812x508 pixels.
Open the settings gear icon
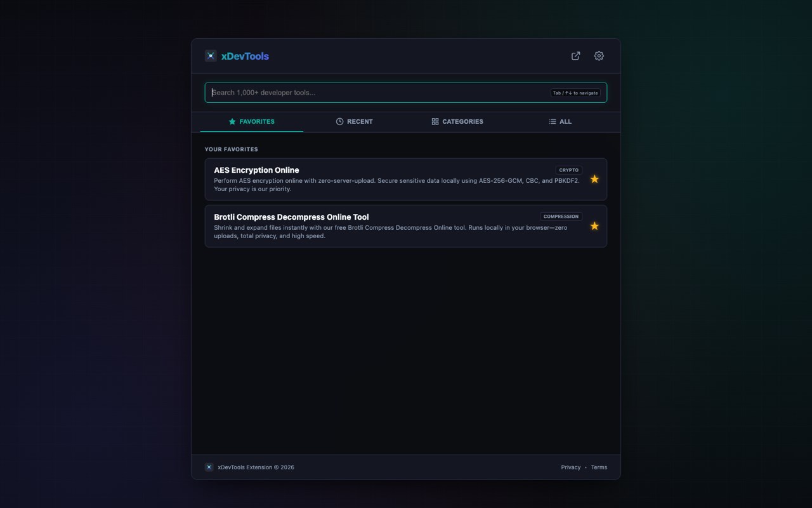(x=599, y=56)
